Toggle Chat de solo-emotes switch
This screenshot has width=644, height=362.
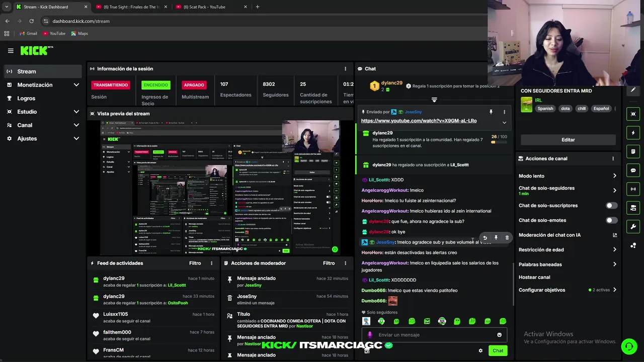(612, 220)
